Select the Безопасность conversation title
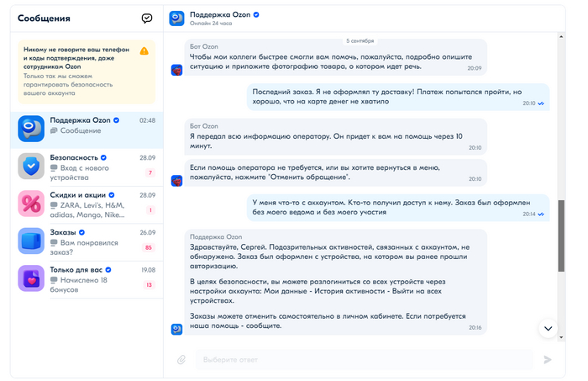 [74, 157]
